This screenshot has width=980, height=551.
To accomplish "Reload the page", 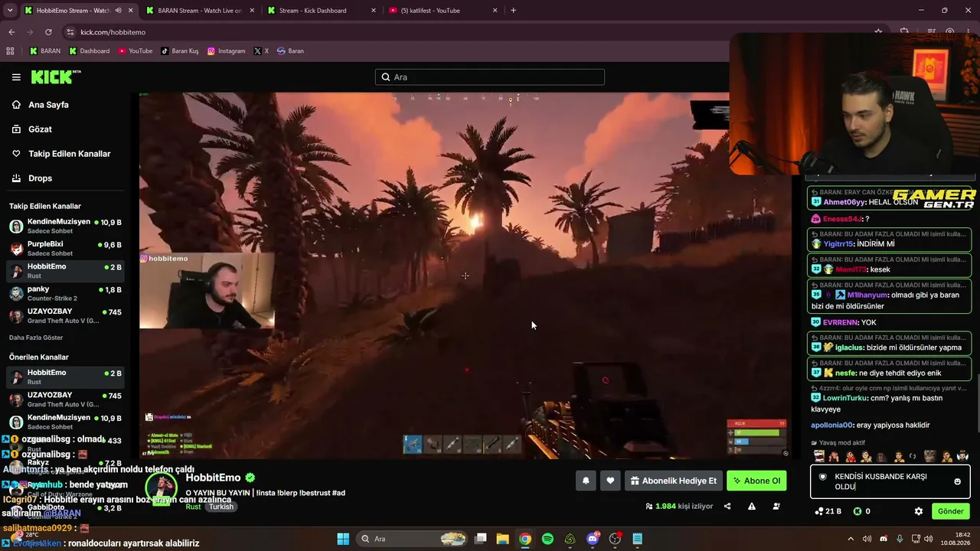I will pos(48,32).
